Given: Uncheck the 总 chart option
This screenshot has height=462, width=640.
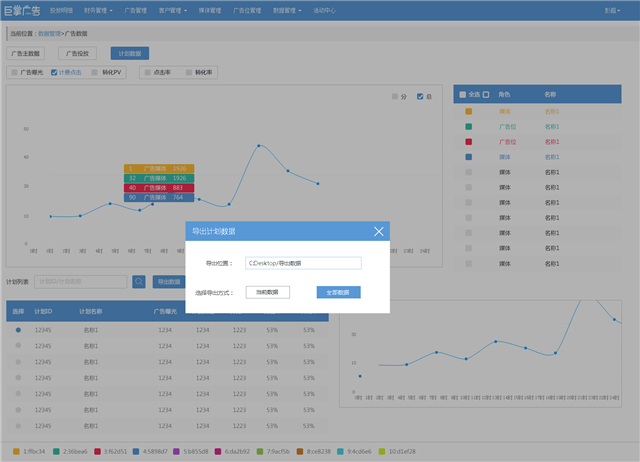Looking at the screenshot, I should [x=420, y=96].
